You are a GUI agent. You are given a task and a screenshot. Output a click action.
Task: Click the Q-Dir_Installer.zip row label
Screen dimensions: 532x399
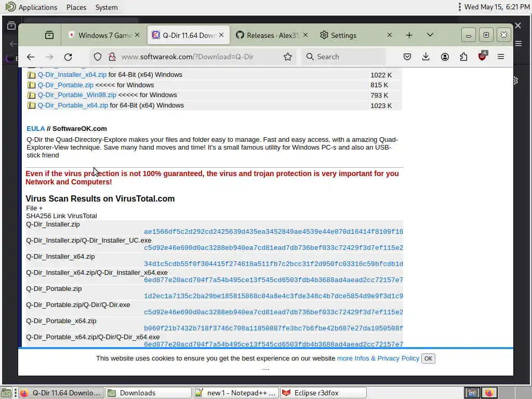53,224
